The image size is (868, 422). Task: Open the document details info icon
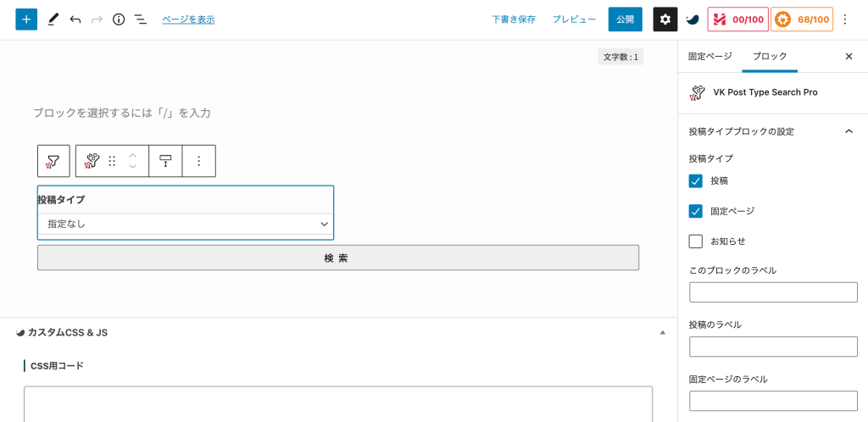[119, 19]
